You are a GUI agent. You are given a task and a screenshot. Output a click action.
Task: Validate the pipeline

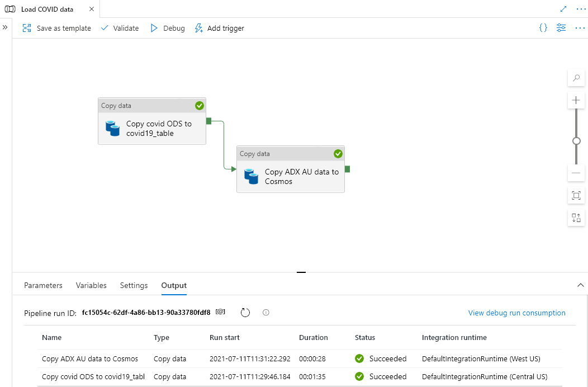point(120,28)
